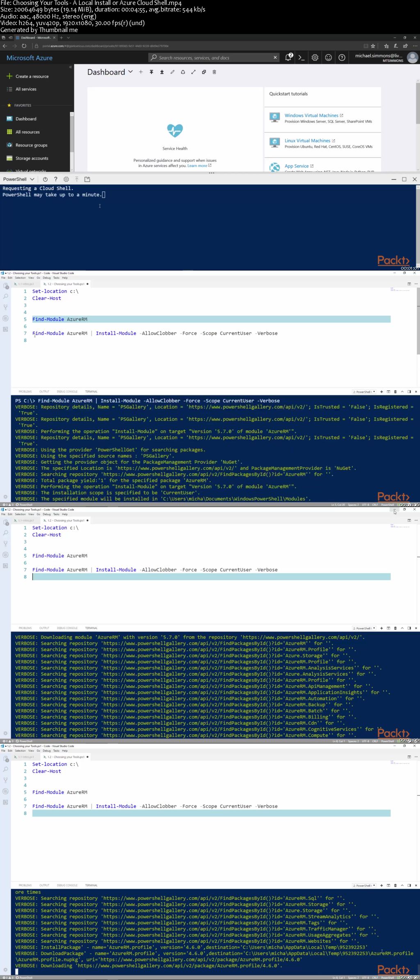
Task: Open a new browser tab with plus
Action: [62, 38]
